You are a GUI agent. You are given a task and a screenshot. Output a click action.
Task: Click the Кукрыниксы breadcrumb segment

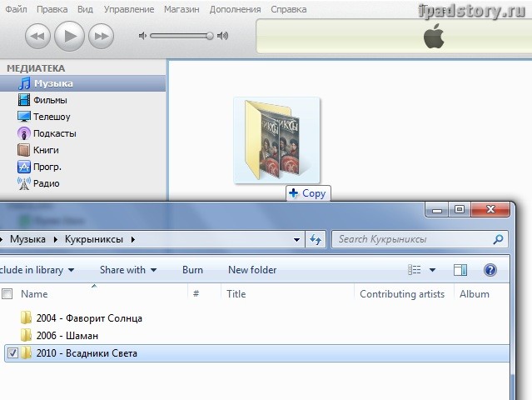click(x=94, y=239)
